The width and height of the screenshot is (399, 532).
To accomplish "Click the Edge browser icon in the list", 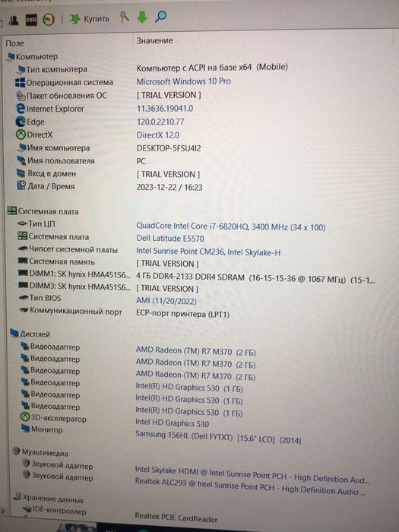I will point(21,122).
